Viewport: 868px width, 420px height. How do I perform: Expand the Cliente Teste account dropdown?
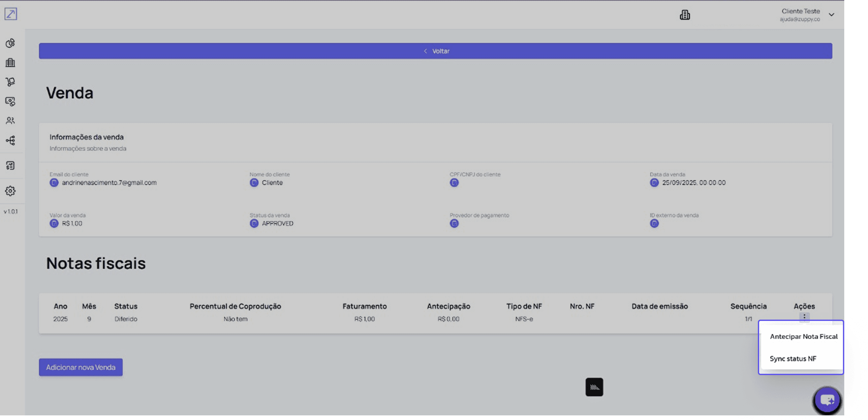pos(831,15)
